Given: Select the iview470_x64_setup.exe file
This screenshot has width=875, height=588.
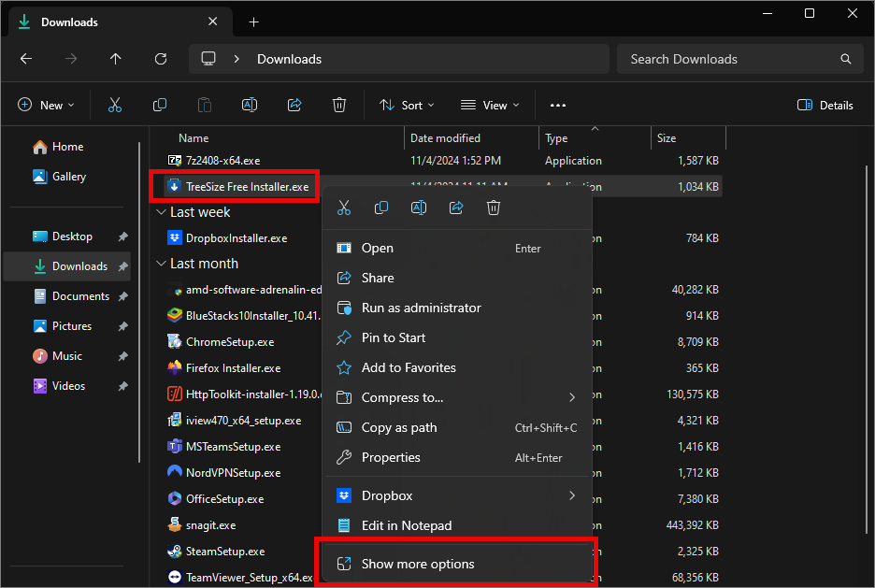Looking at the screenshot, I should pyautogui.click(x=243, y=420).
